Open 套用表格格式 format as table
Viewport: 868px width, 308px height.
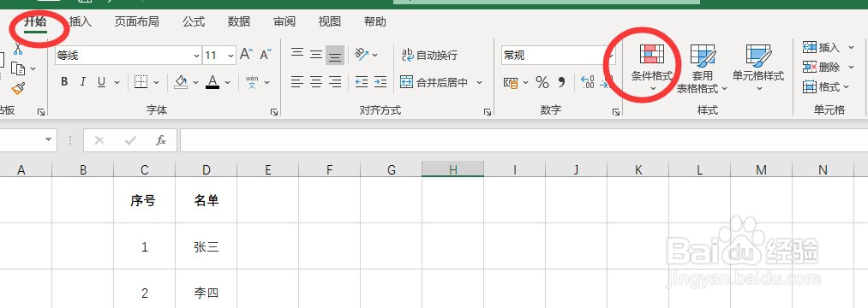pyautogui.click(x=703, y=68)
